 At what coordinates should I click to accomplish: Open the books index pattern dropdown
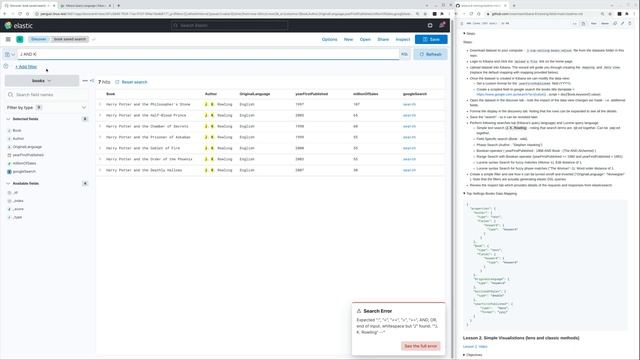point(42,81)
